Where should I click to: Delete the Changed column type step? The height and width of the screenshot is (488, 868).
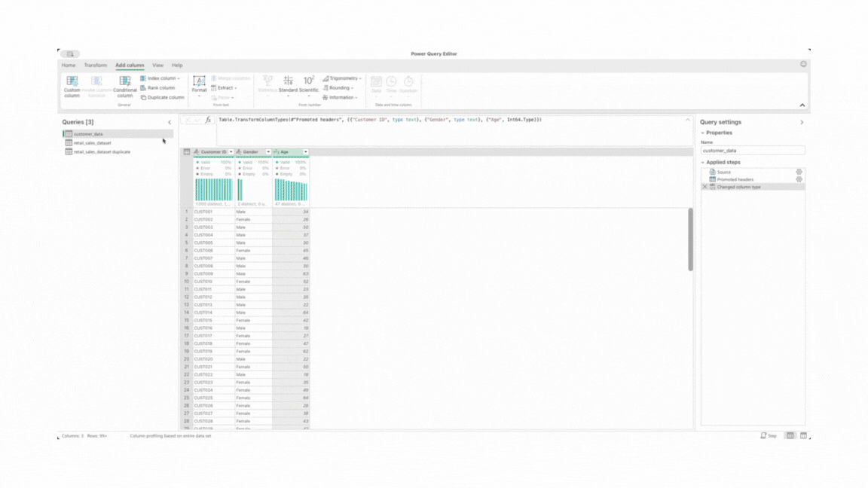pyautogui.click(x=704, y=187)
